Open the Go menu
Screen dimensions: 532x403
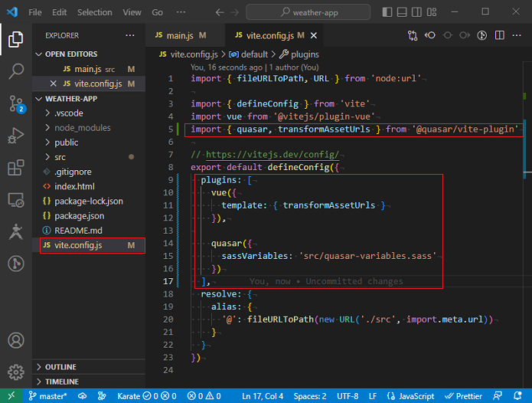pyautogui.click(x=157, y=12)
